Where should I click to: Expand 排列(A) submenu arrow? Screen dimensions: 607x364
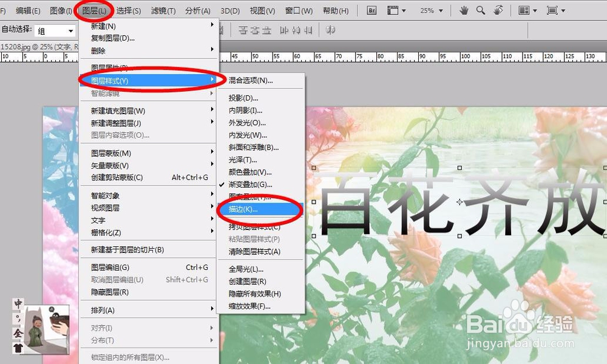[x=212, y=309]
